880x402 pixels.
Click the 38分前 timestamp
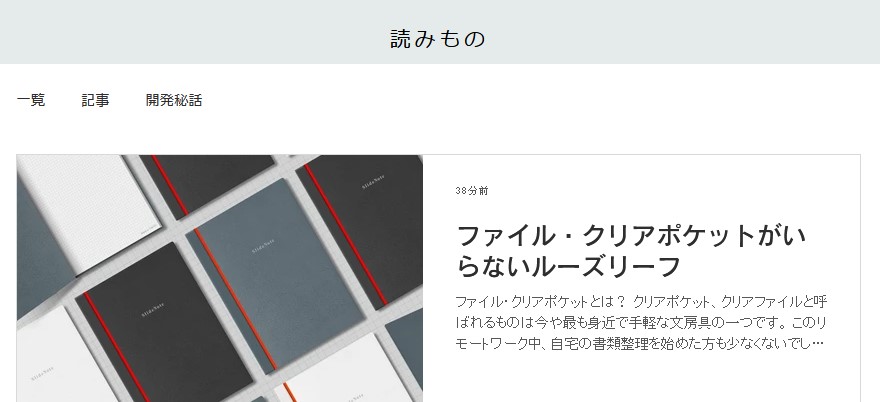coord(472,191)
